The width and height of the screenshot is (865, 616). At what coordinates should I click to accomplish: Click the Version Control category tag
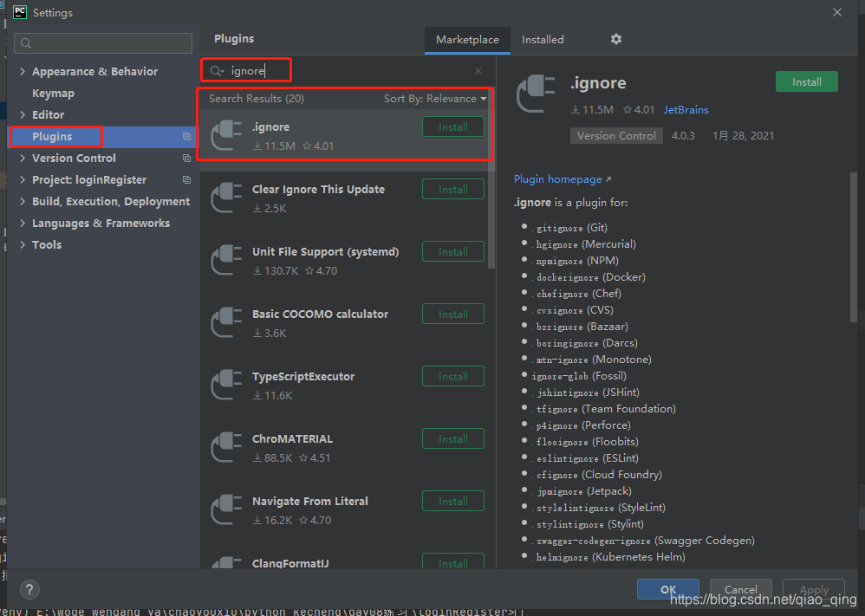coord(616,136)
